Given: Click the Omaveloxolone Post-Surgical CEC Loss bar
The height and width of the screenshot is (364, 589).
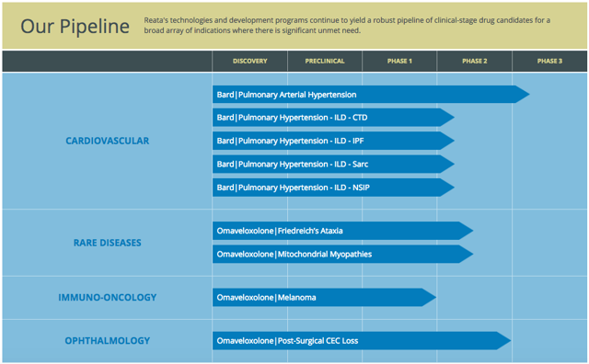Looking at the screenshot, I should pyautogui.click(x=362, y=341).
